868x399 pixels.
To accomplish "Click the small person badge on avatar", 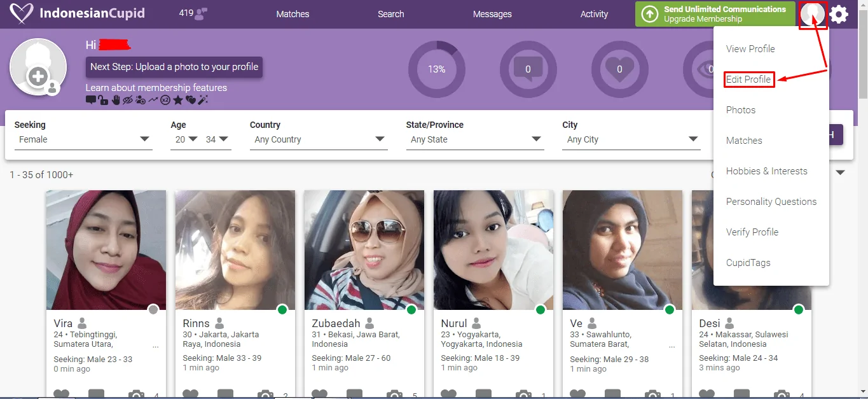I will (x=53, y=88).
